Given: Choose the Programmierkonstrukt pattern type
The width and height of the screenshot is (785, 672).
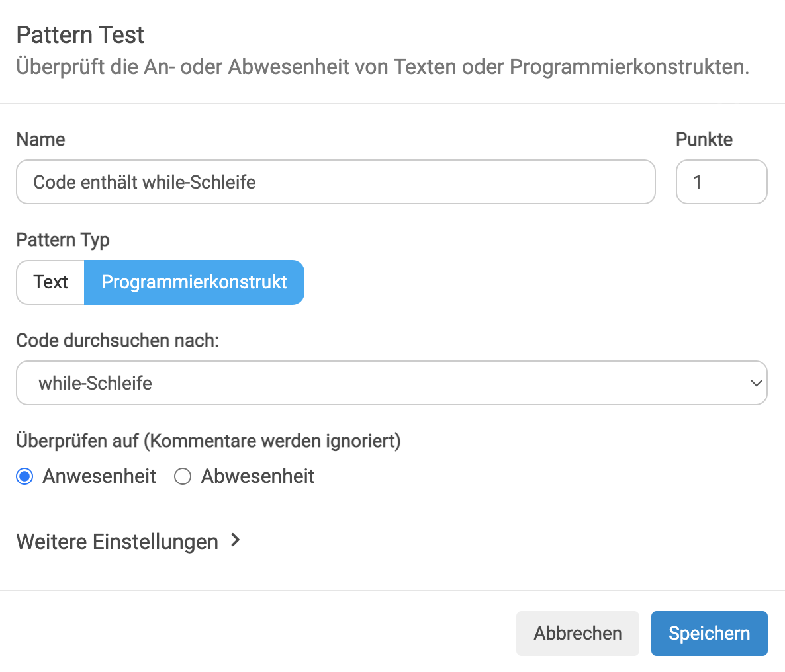Looking at the screenshot, I should coord(194,282).
